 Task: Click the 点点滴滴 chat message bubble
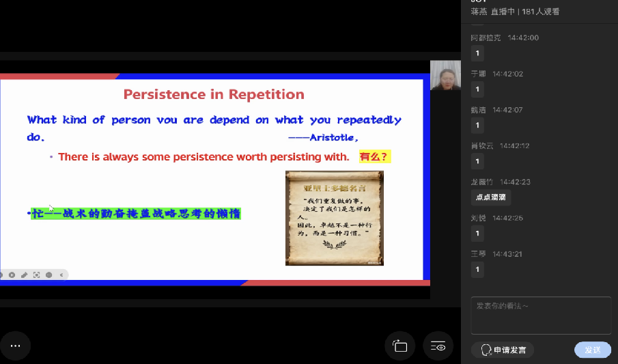pyautogui.click(x=490, y=197)
